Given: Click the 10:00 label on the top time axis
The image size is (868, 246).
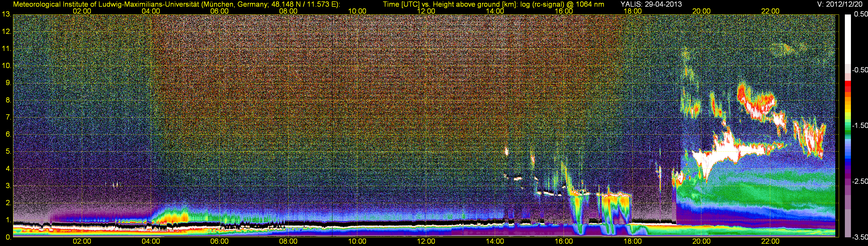Looking at the screenshot, I should click(x=357, y=11).
